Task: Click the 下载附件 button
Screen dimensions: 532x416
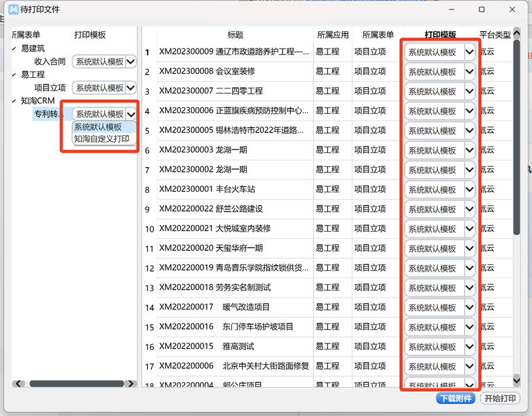Action: 456,398
